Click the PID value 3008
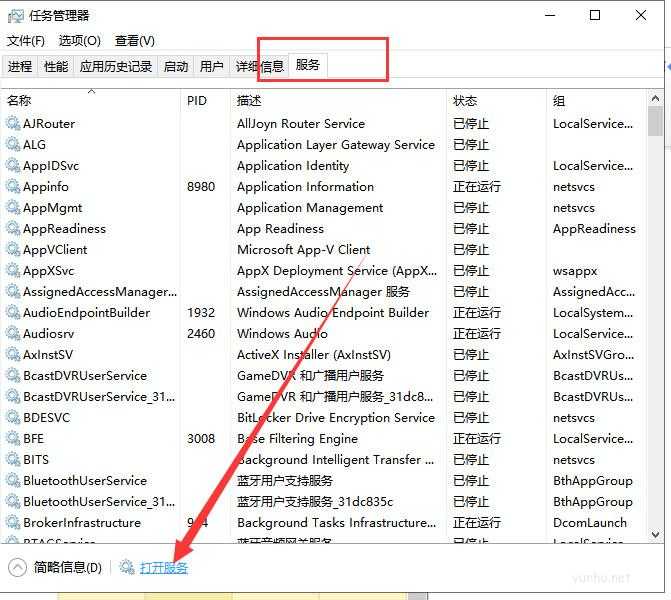Viewport: 671px width, 600px height. click(x=201, y=438)
